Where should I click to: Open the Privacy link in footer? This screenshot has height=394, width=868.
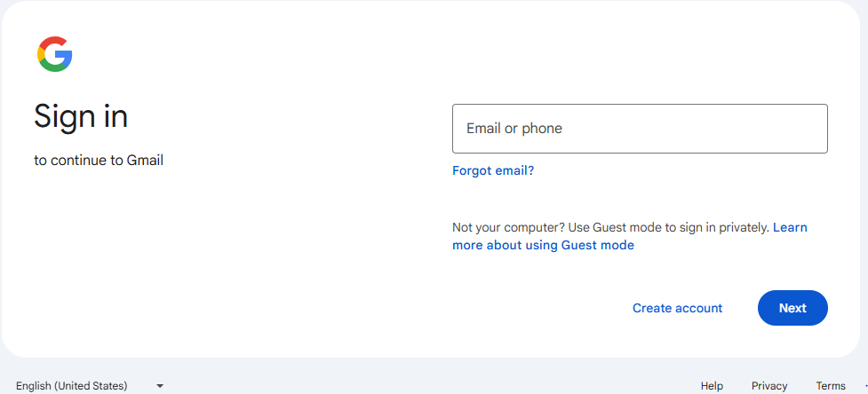tap(769, 385)
